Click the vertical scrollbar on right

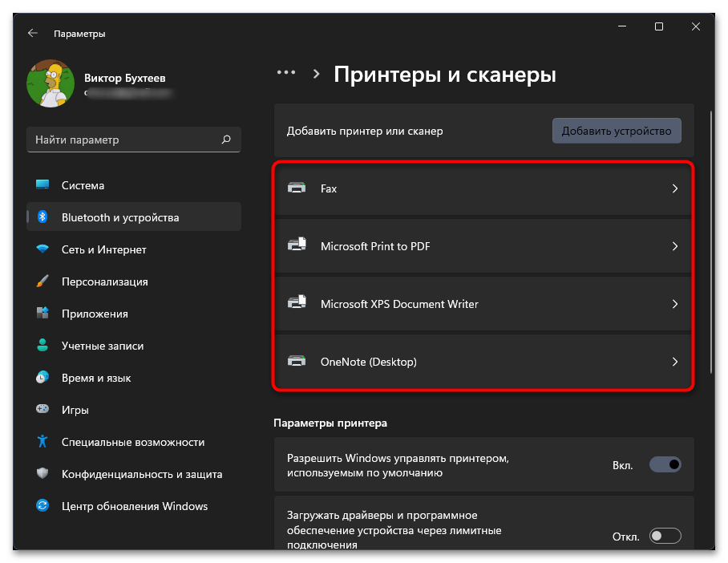pos(711,241)
